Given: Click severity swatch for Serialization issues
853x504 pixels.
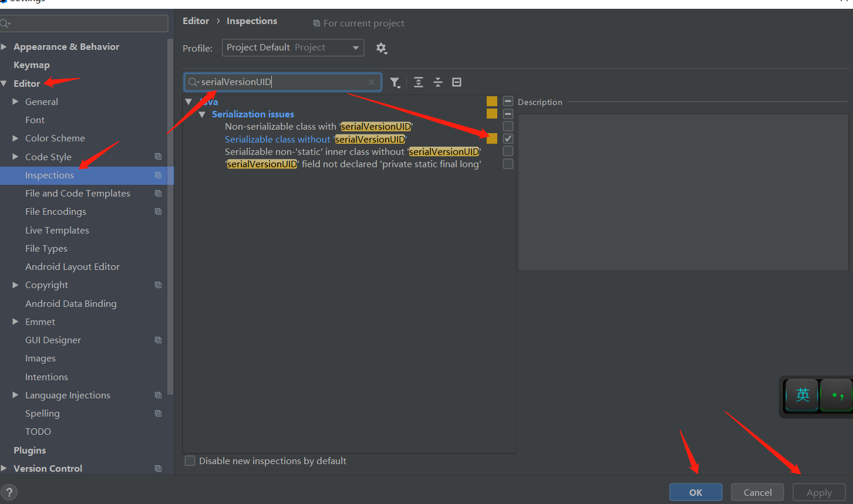Looking at the screenshot, I should click(492, 114).
